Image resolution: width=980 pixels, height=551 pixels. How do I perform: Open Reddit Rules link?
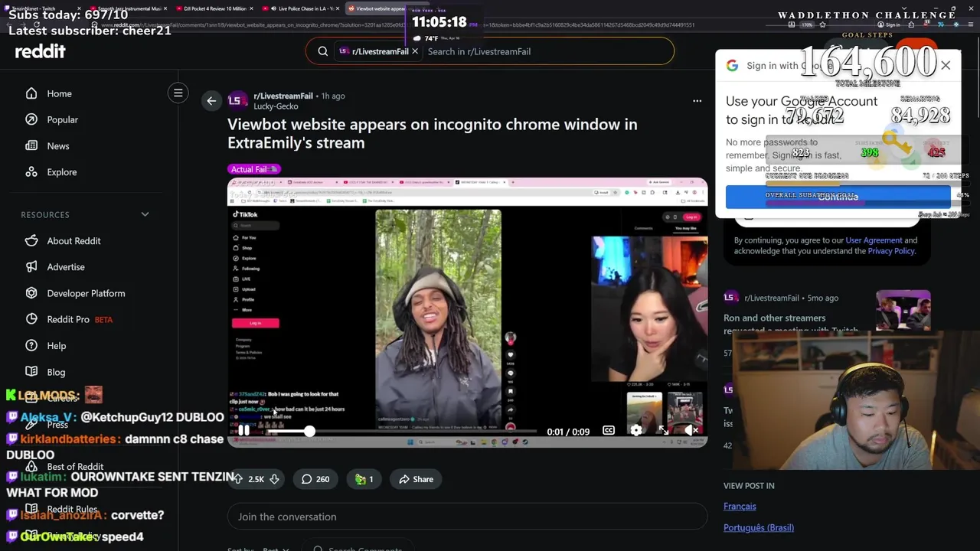coord(72,509)
